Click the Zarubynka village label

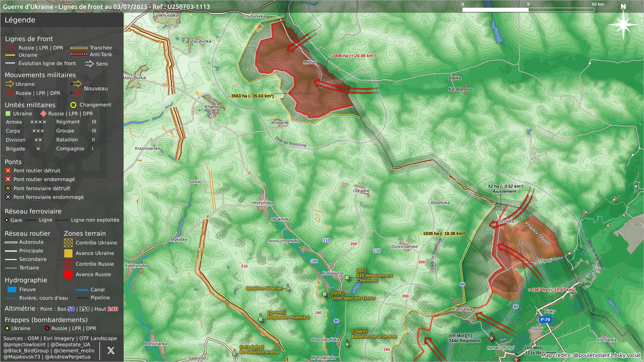coord(201,42)
